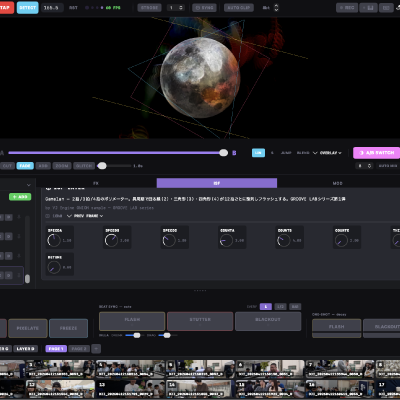Click the SPEEDA knob
The height and width of the screenshot is (400, 400).
pos(54,240)
